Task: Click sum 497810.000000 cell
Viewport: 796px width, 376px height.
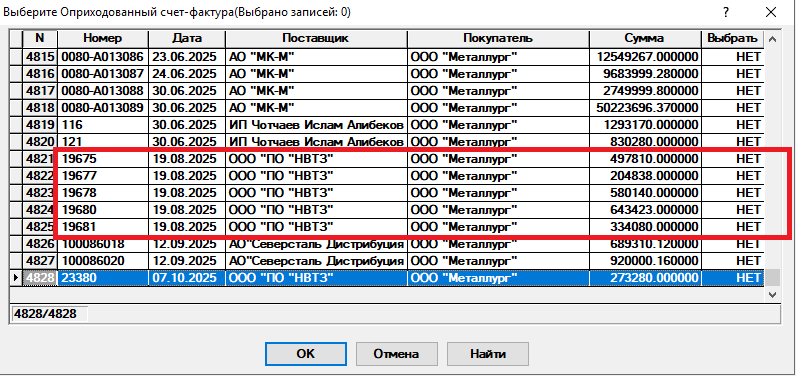Action: coord(645,159)
